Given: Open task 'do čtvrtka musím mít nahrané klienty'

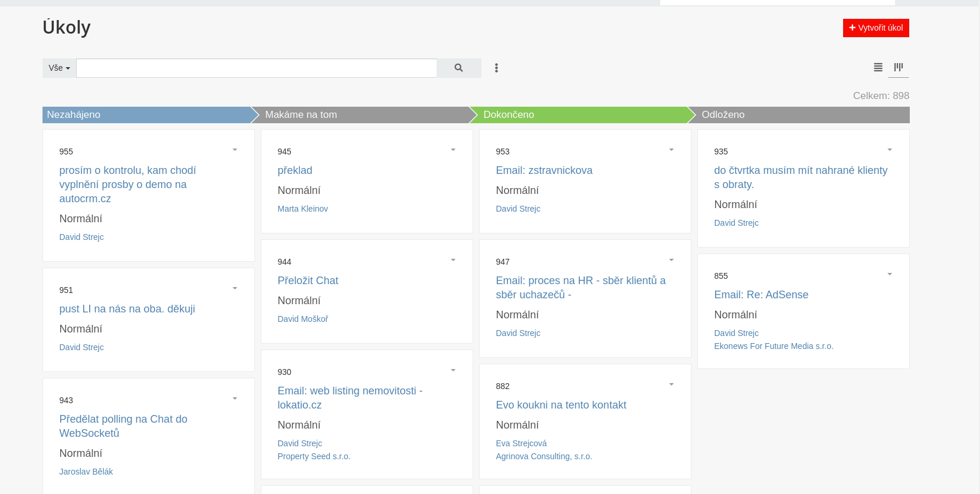Looking at the screenshot, I should (x=801, y=177).
